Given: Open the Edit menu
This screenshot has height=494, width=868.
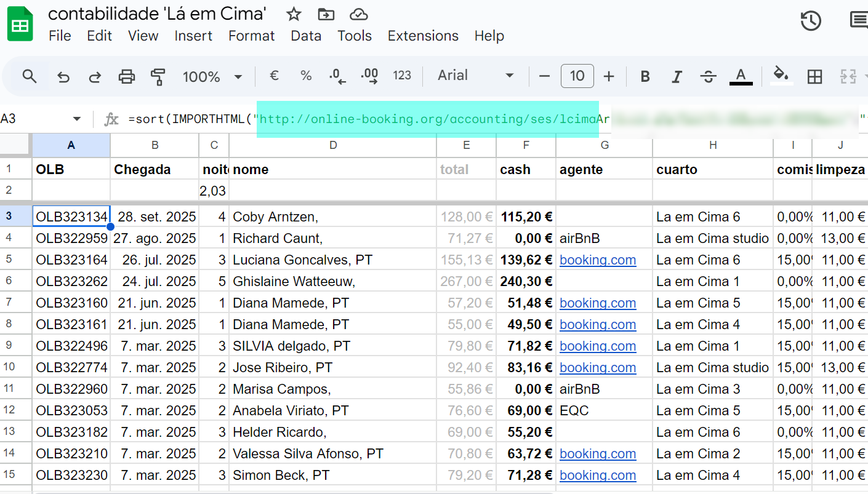Looking at the screenshot, I should click(x=99, y=36).
